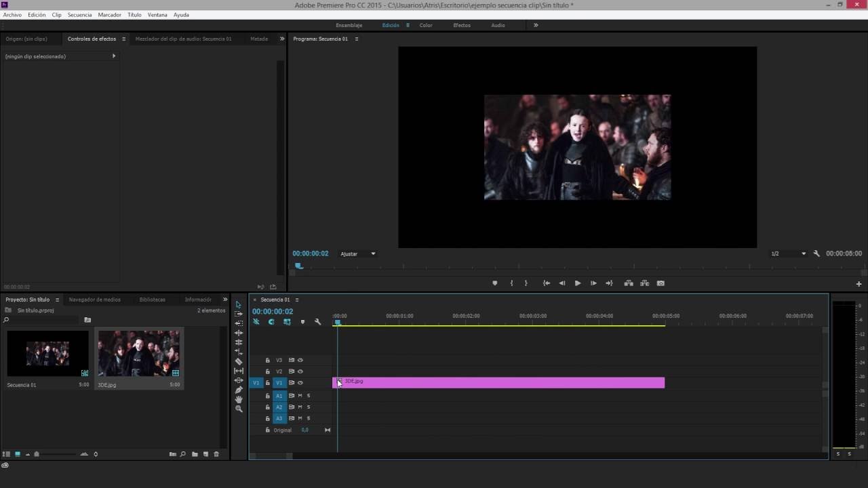This screenshot has height=488, width=868.
Task: Select the Pen tool
Action: pos(238,390)
